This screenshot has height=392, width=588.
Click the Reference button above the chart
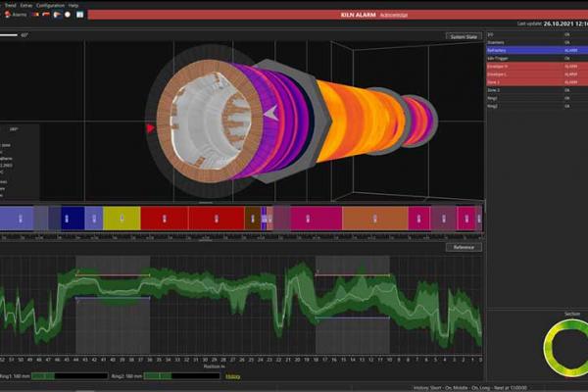464,247
